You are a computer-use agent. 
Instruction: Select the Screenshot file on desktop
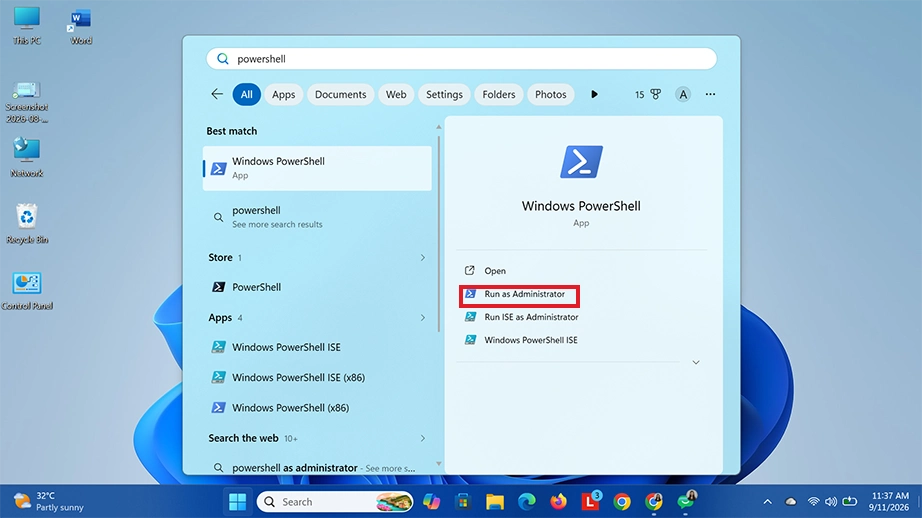26,102
